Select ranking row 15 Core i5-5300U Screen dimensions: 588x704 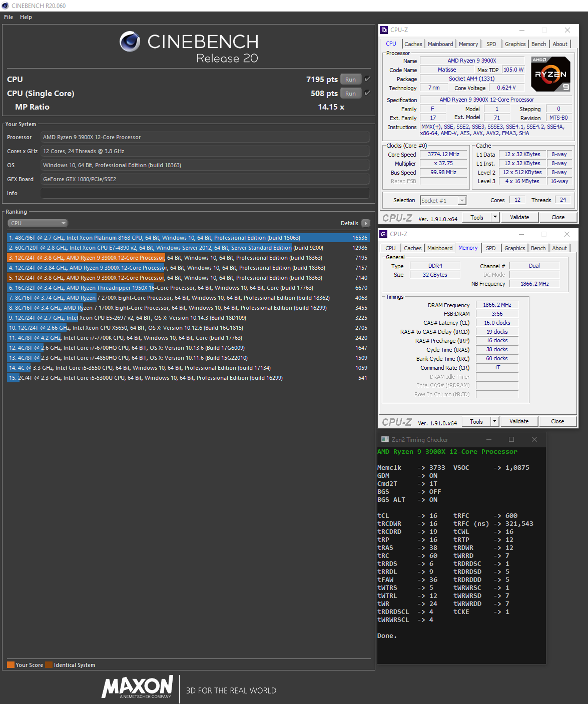(188, 378)
